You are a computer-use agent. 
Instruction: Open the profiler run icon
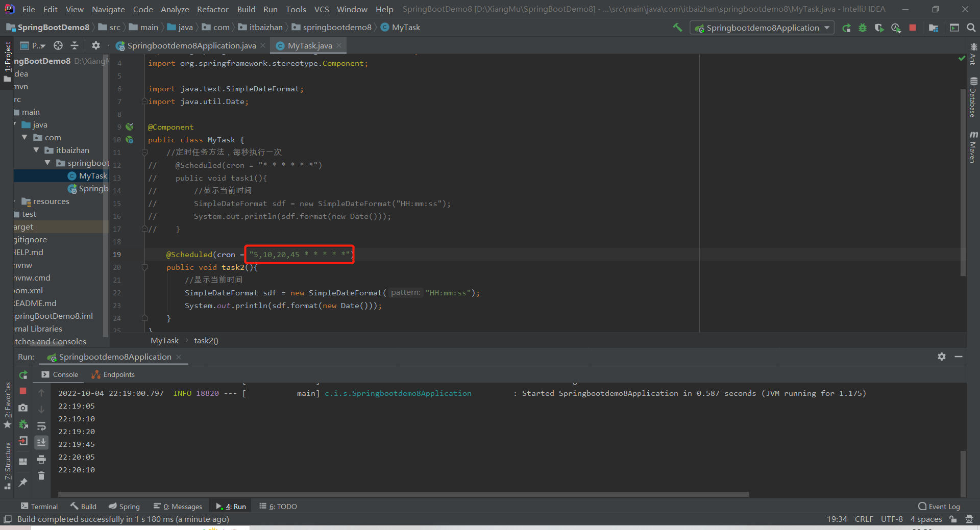pos(896,28)
